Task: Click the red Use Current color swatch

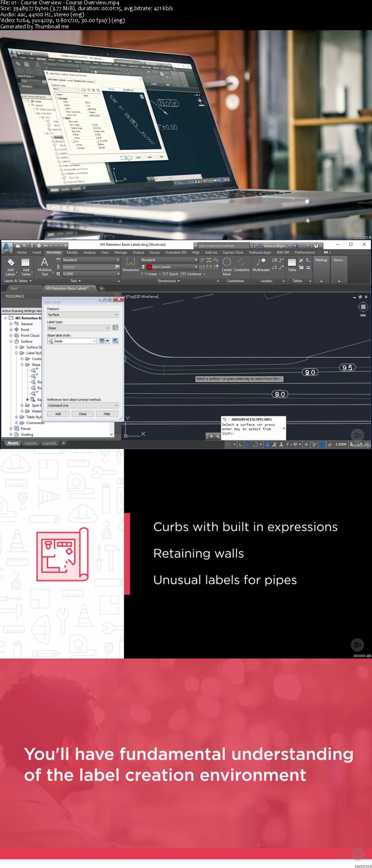Action: (x=149, y=267)
